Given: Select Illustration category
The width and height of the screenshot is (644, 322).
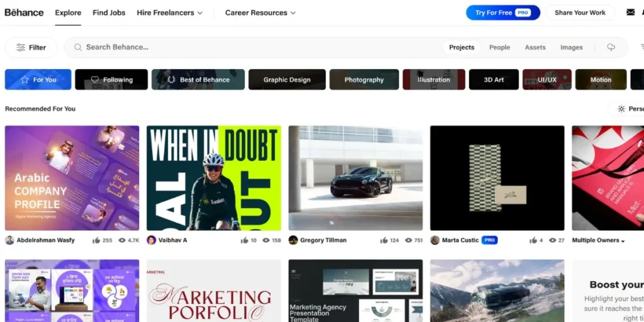Looking at the screenshot, I should coord(434,80).
